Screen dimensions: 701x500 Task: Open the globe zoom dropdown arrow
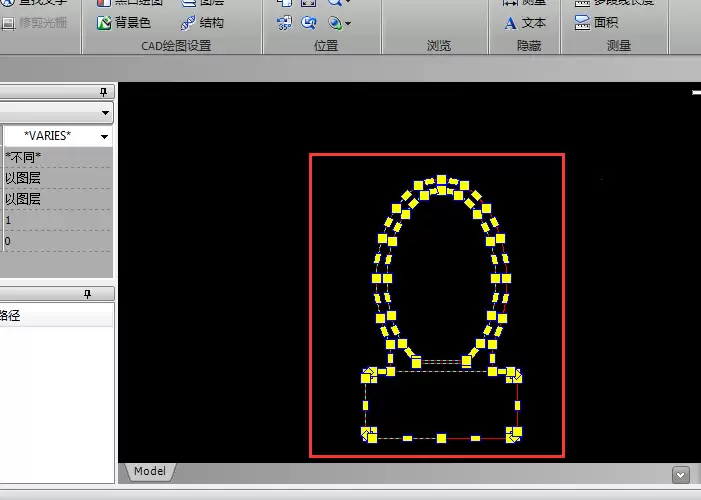(x=348, y=23)
